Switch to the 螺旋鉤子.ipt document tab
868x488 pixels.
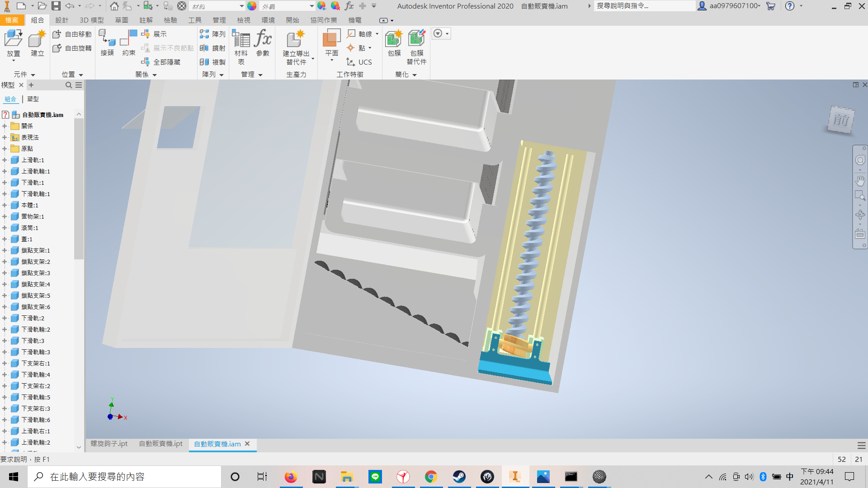[x=109, y=444]
